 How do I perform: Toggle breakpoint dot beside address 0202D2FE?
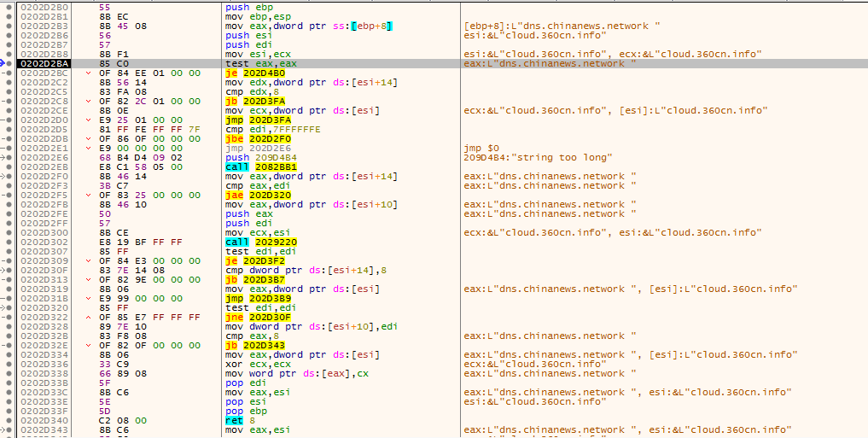point(9,213)
